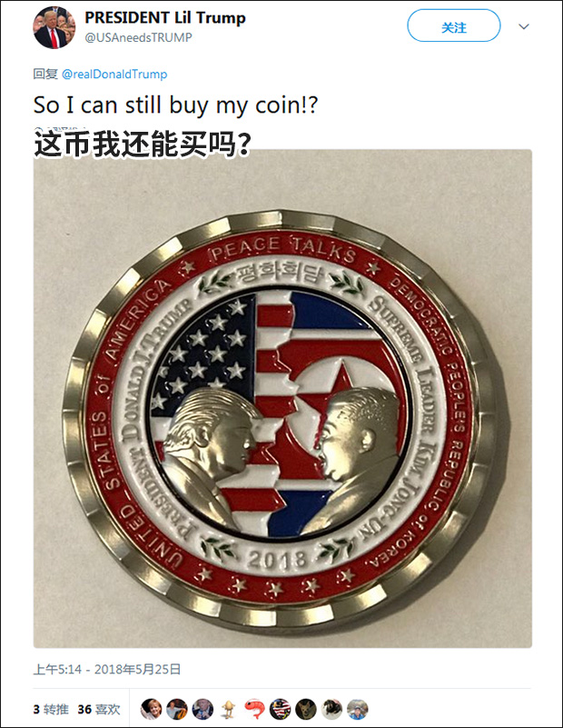View the 3 转推 retweets list

coord(51,709)
